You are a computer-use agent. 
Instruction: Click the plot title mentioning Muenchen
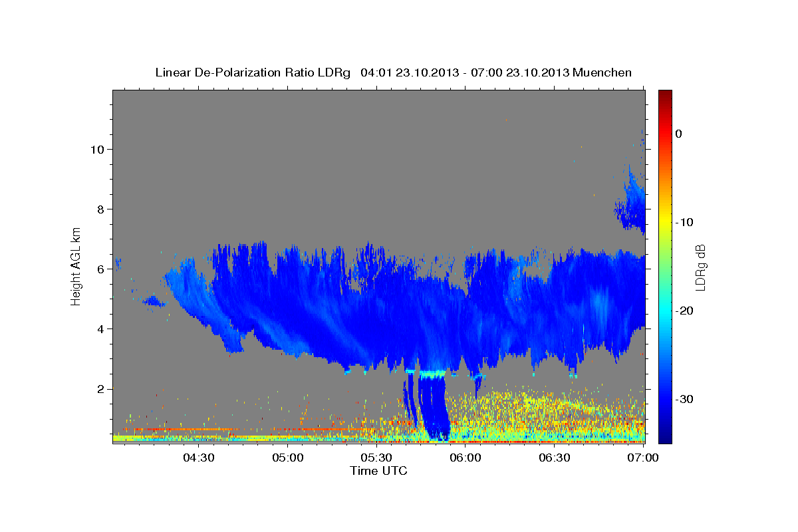393,72
